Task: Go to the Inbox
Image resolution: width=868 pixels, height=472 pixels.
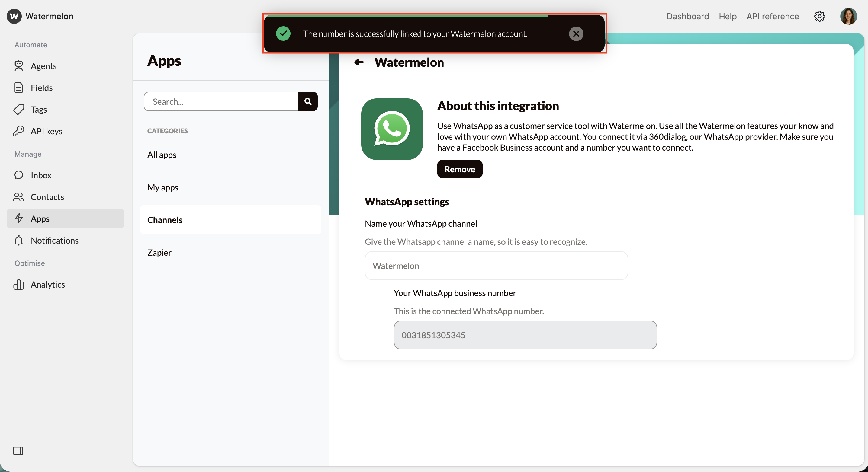Action: pyautogui.click(x=40, y=175)
